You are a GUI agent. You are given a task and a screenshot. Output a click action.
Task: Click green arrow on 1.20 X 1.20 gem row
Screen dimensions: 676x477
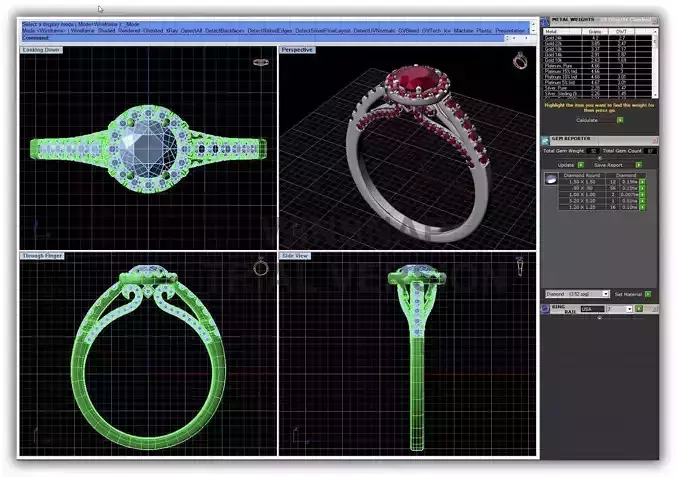coord(642,207)
